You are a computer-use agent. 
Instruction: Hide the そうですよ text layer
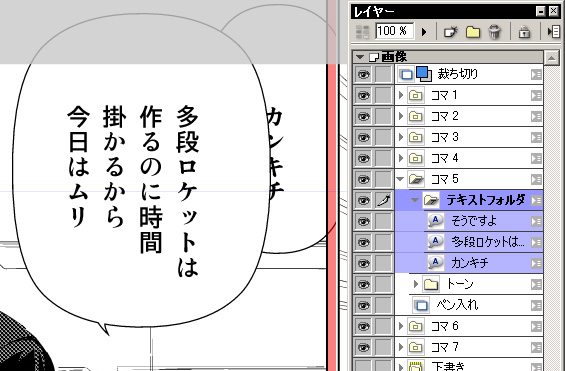[x=364, y=221]
